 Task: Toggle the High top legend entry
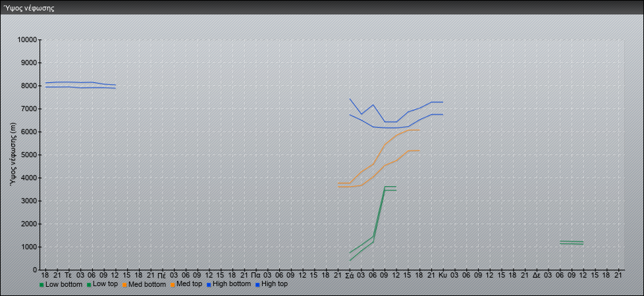click(x=271, y=284)
